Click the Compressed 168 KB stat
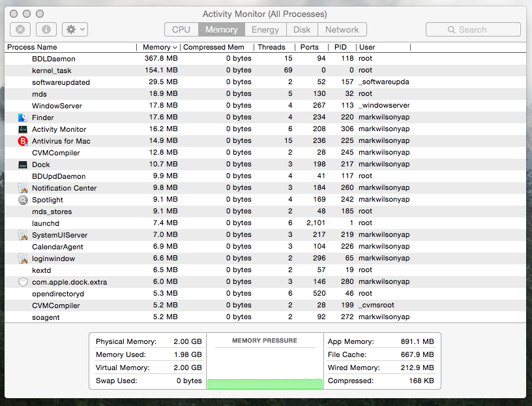This screenshot has height=406, width=532. [381, 381]
